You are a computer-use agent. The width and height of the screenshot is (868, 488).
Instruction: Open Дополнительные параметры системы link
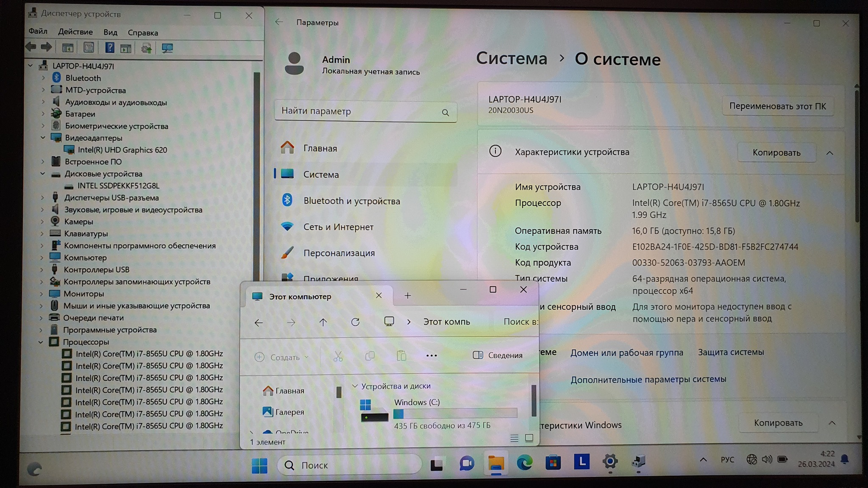click(x=648, y=379)
